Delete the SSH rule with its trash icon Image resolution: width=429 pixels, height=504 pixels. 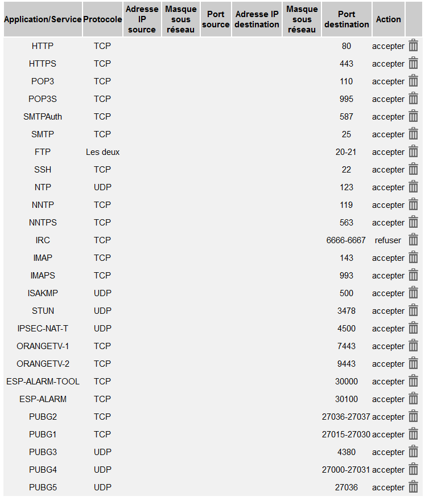[x=414, y=170]
